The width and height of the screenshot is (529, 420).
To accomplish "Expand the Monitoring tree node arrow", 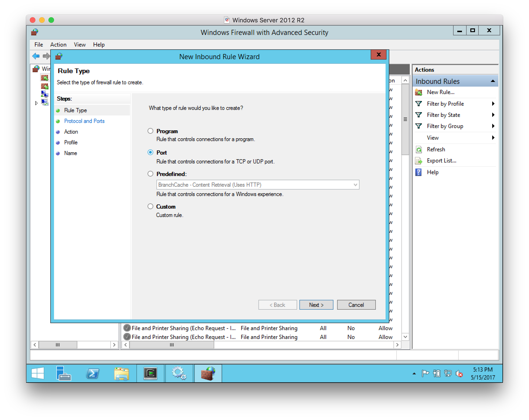I will pyautogui.click(x=36, y=103).
